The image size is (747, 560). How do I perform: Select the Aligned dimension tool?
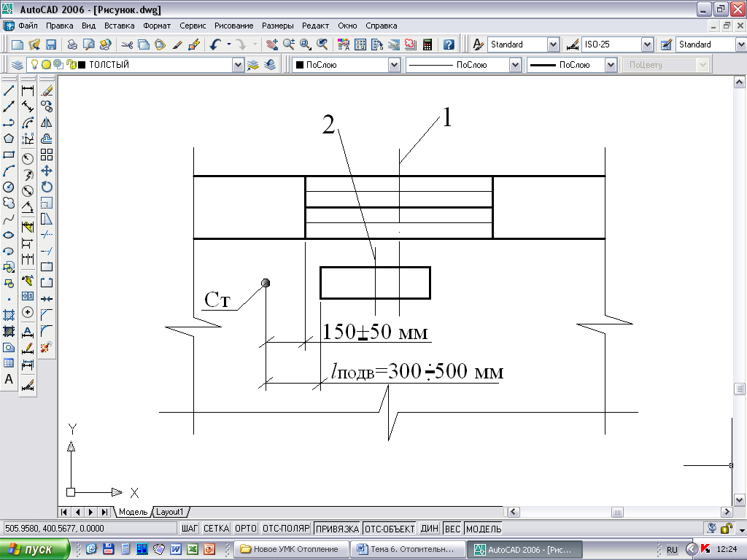coord(28,106)
